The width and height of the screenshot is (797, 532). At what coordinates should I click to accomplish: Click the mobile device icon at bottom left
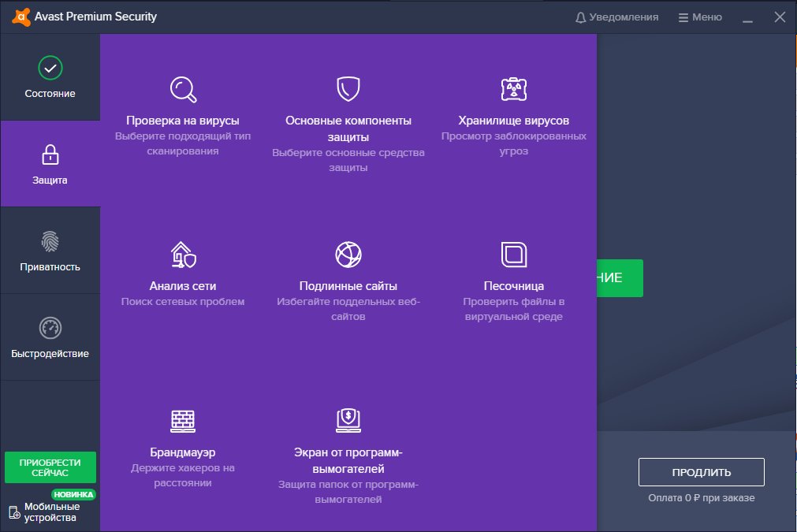click(x=14, y=513)
